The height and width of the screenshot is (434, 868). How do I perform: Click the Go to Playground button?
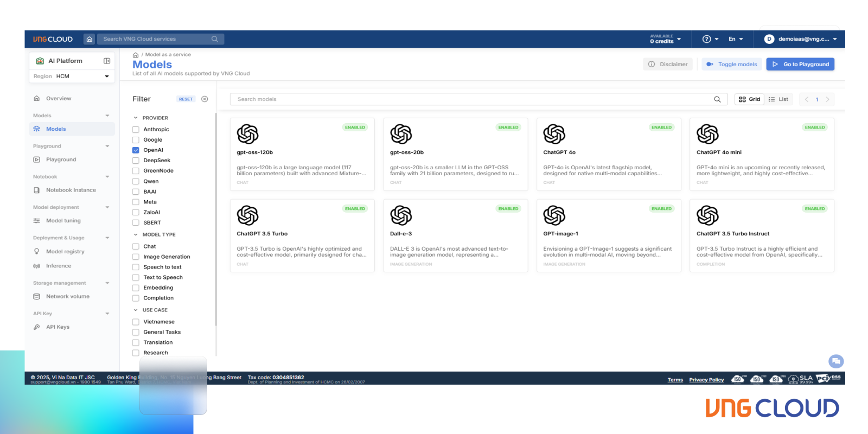(x=800, y=65)
